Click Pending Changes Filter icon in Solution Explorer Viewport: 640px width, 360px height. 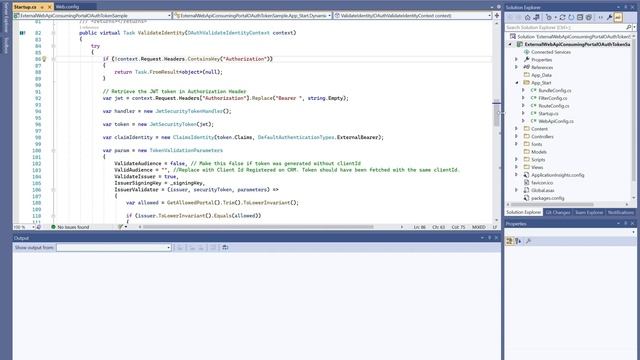pos(549,18)
